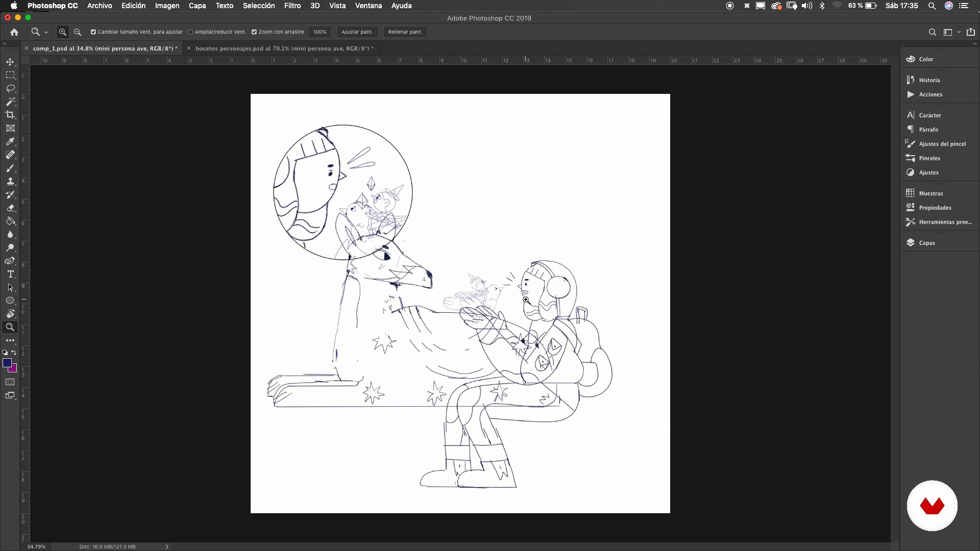This screenshot has height=551, width=980.
Task: Select the Rectangular Marquee tool
Action: 10,75
